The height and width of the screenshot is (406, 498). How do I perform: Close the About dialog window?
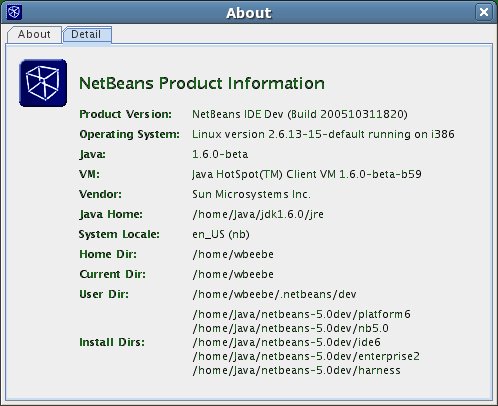[484, 12]
